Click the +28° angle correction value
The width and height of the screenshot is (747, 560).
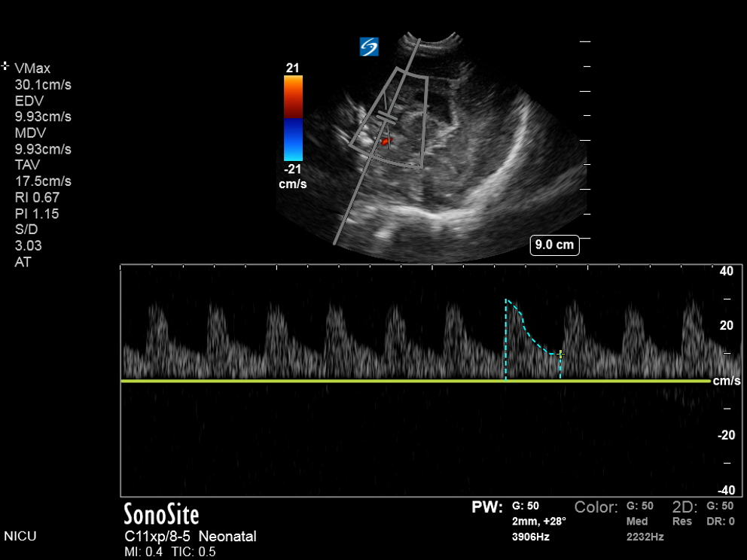point(551,521)
